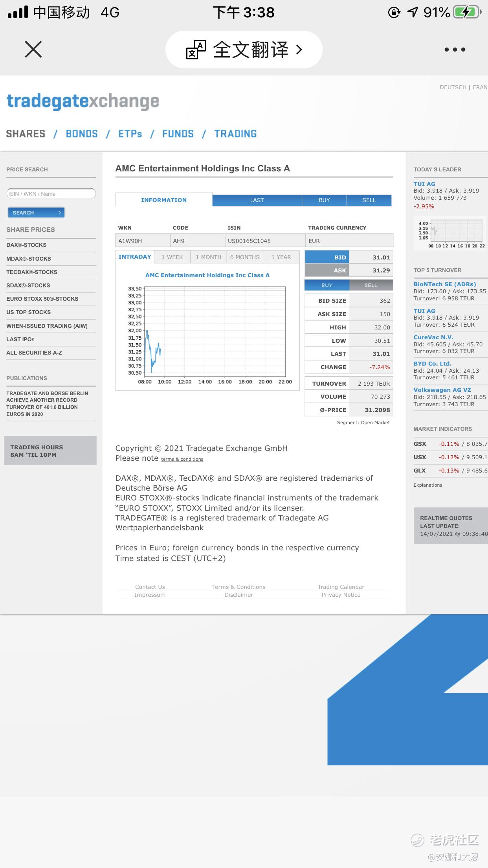
Task: Click the ASK value 31.29
Action: 381,270
